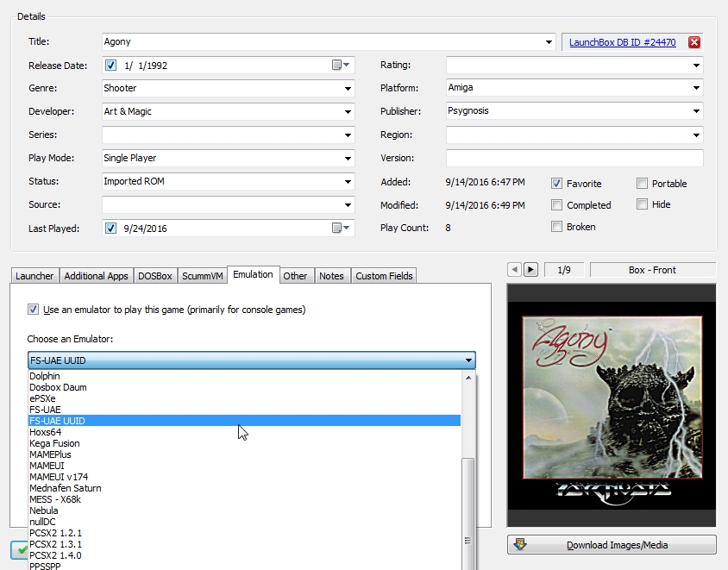Screen dimensions: 728x570
Task: Open the Custom Fields tab
Action: [384, 276]
